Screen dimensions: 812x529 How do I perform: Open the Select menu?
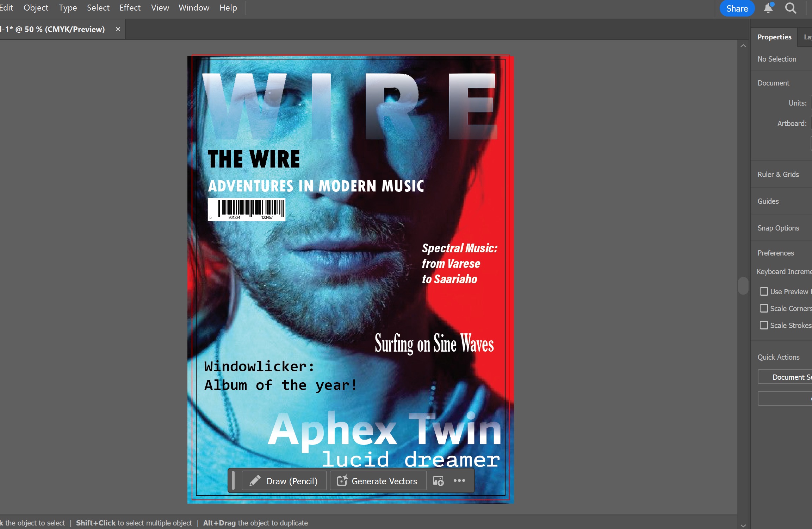click(98, 8)
